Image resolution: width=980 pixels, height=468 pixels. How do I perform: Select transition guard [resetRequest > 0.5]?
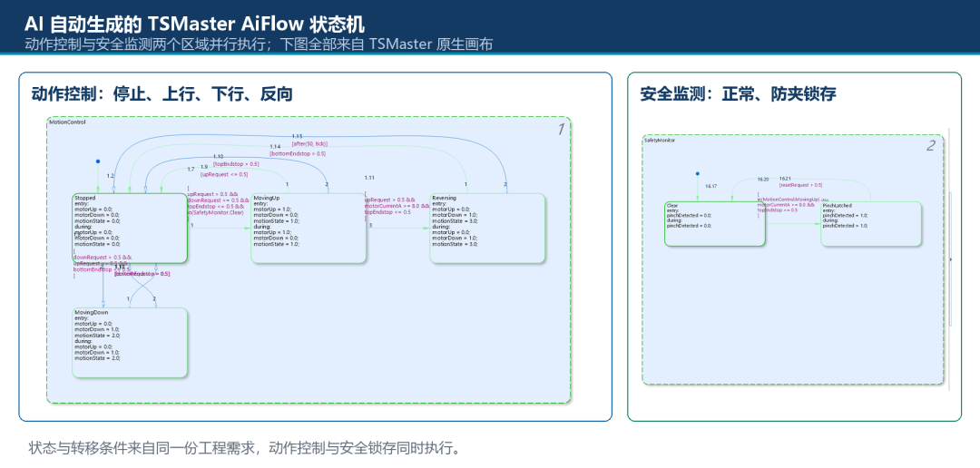(800, 185)
